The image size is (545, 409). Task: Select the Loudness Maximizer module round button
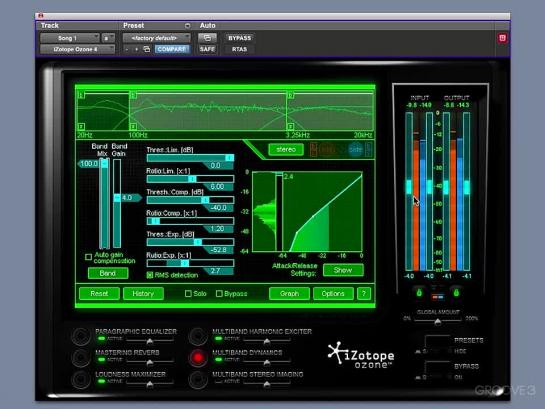(x=81, y=379)
